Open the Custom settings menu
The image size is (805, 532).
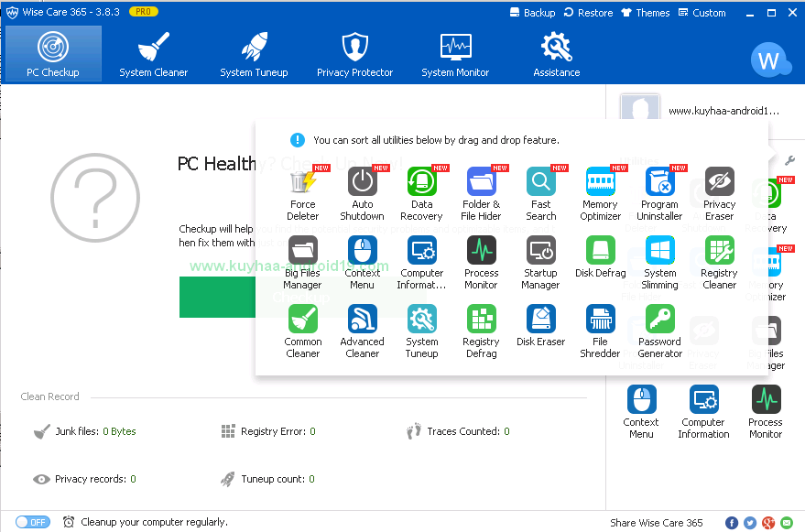pos(702,13)
